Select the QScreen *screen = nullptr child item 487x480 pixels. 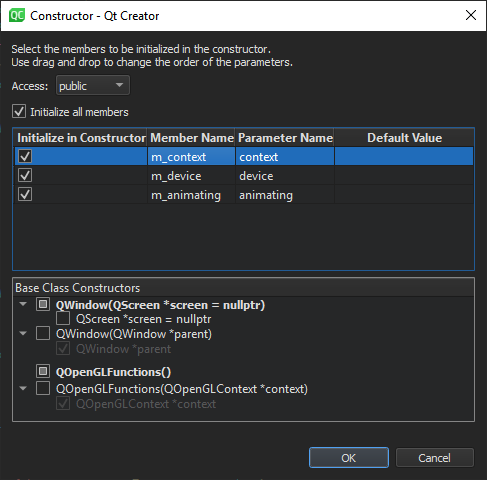pos(143,319)
